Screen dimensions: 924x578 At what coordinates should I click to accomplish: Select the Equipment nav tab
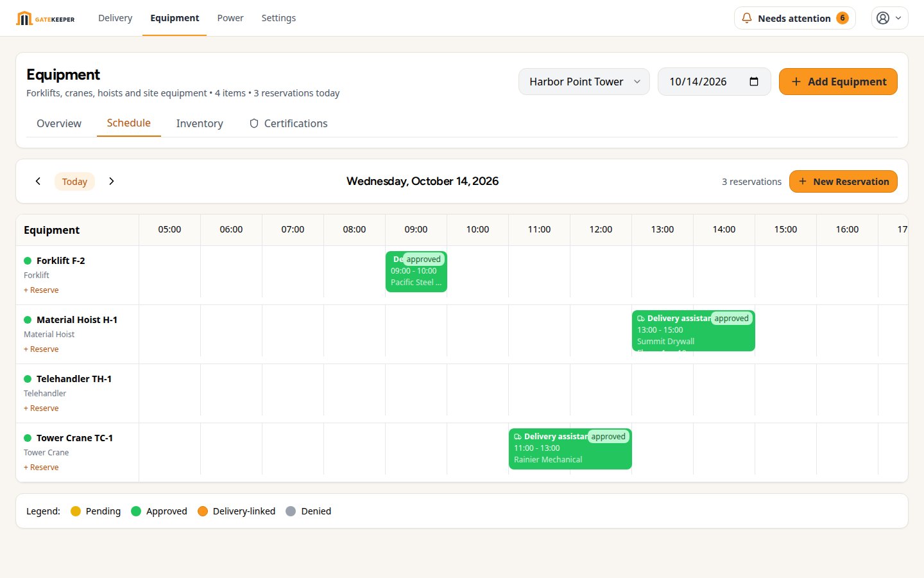(175, 18)
